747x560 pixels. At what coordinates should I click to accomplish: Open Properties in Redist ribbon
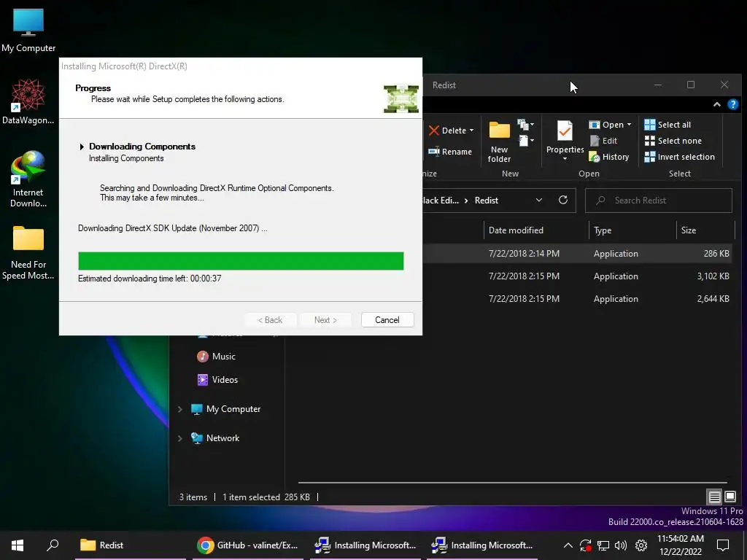[x=565, y=136]
